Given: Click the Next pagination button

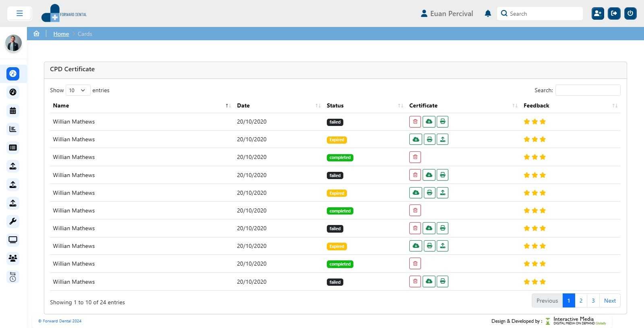Looking at the screenshot, I should point(609,301).
